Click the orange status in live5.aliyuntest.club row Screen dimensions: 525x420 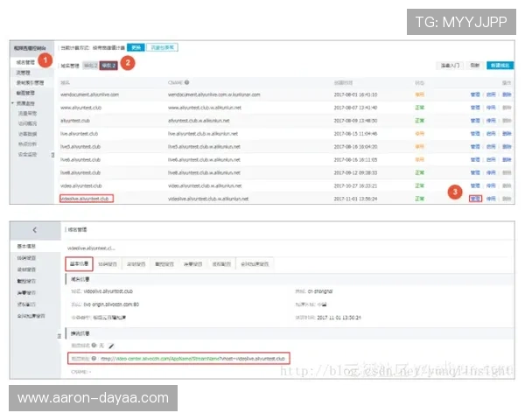click(x=419, y=147)
